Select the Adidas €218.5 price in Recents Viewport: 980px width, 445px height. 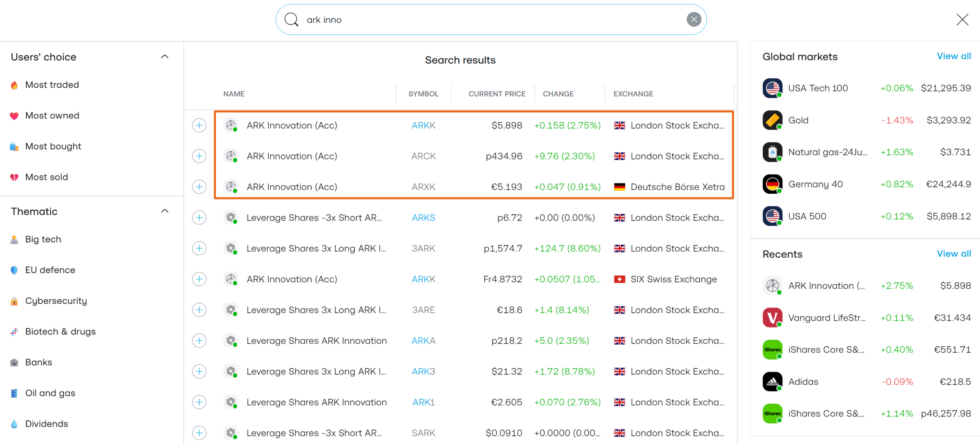pyautogui.click(x=955, y=382)
